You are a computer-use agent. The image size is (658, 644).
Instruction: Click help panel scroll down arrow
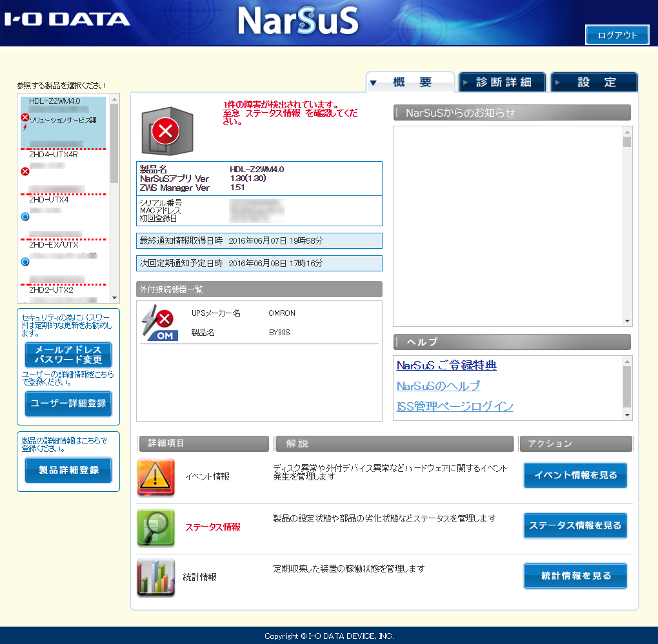click(628, 415)
